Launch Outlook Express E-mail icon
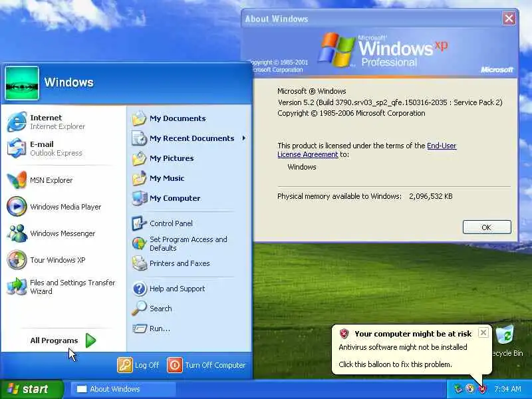Viewport: 532px width, 399px height. coord(17,148)
